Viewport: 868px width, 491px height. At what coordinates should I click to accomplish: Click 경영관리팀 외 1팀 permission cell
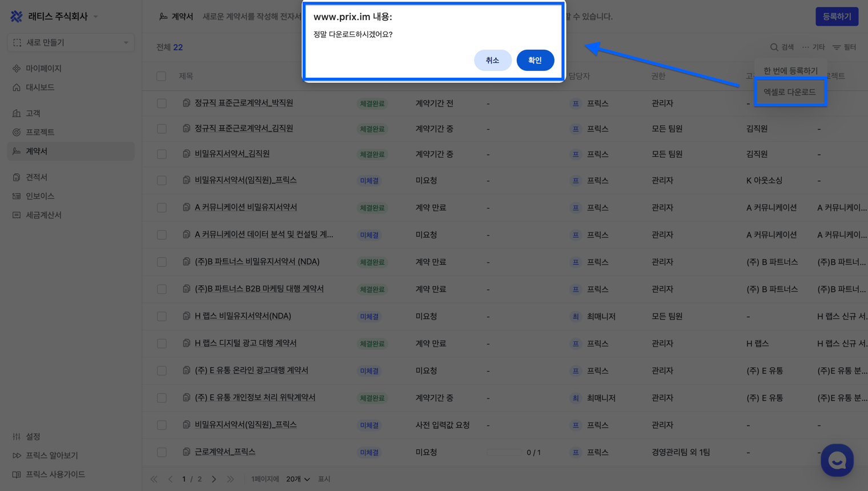pyautogui.click(x=681, y=452)
